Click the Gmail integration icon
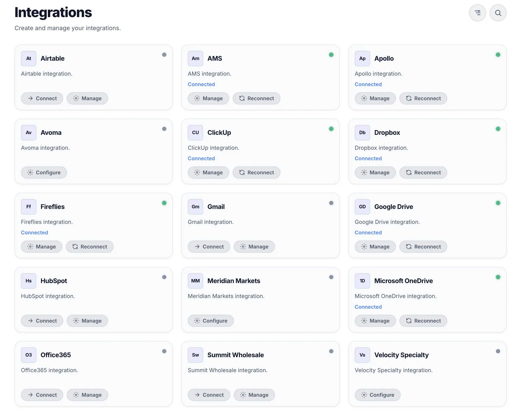Image resolution: width=519 pixels, height=420 pixels. [x=195, y=207]
